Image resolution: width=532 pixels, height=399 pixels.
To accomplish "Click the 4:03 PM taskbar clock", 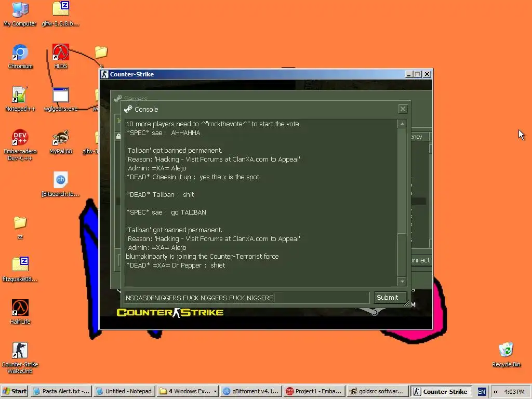I will click(x=514, y=392).
